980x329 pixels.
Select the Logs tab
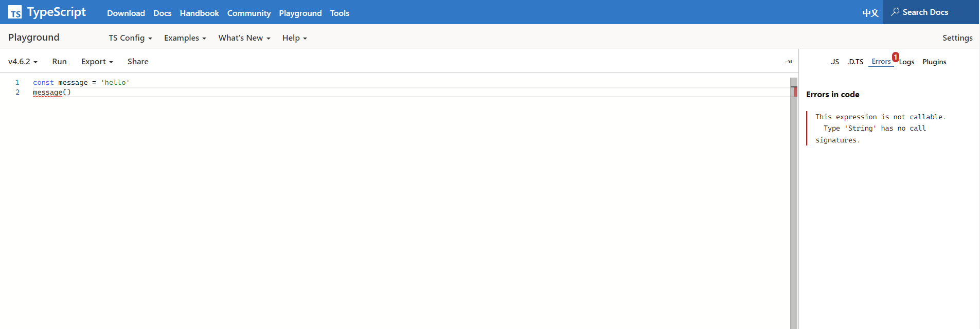(x=907, y=62)
